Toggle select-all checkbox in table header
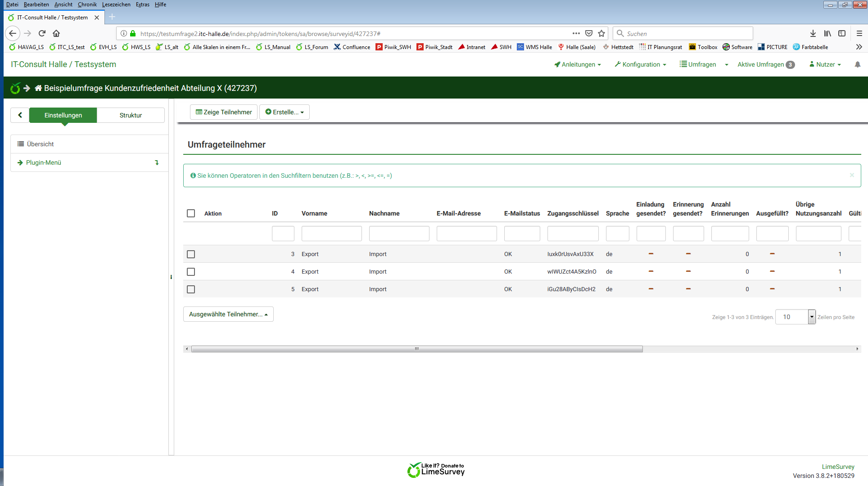This screenshot has width=868, height=486. (191, 213)
